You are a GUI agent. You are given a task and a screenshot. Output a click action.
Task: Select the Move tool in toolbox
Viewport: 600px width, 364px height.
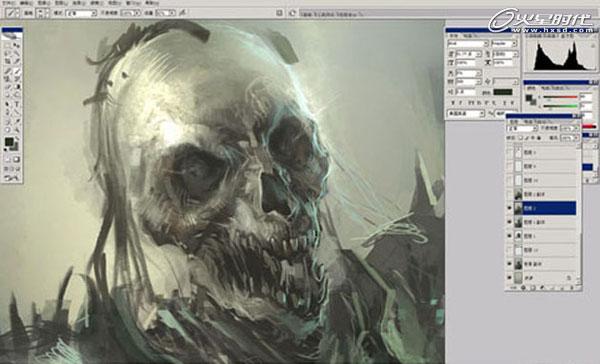[16, 45]
